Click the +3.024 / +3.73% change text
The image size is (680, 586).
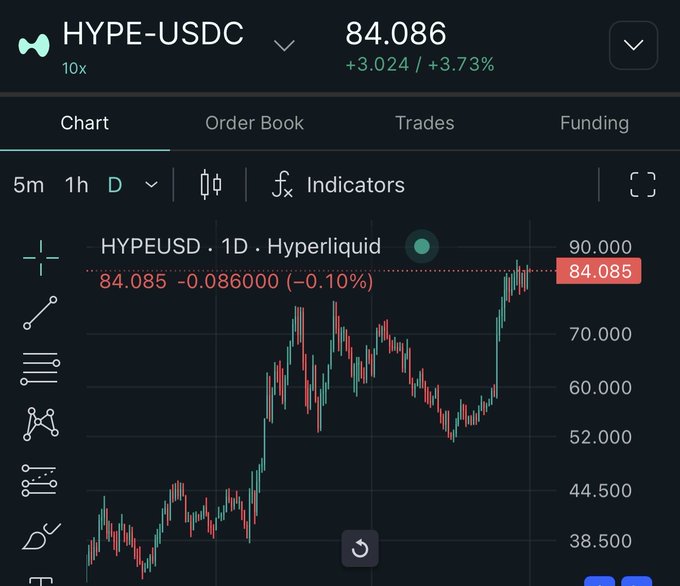[420, 65]
